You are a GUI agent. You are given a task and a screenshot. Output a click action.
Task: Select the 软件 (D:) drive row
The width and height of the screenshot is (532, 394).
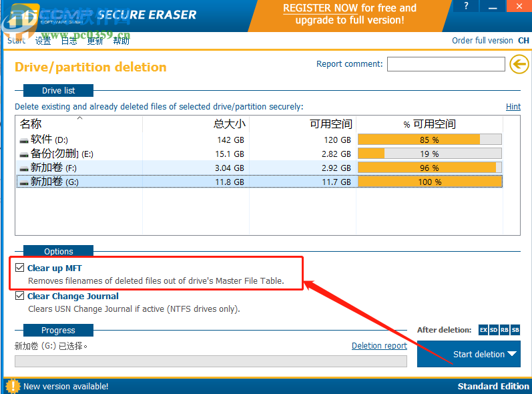tap(260, 140)
